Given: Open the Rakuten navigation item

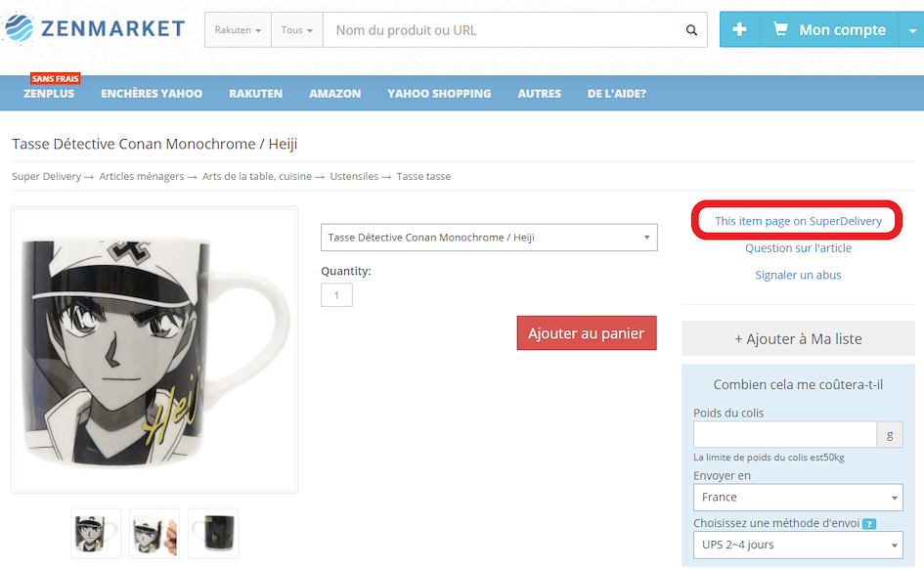Looking at the screenshot, I should pyautogui.click(x=256, y=94).
